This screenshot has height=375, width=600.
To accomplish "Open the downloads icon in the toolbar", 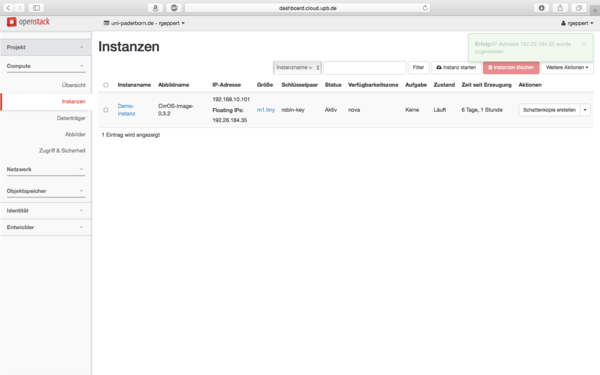I will click(541, 8).
